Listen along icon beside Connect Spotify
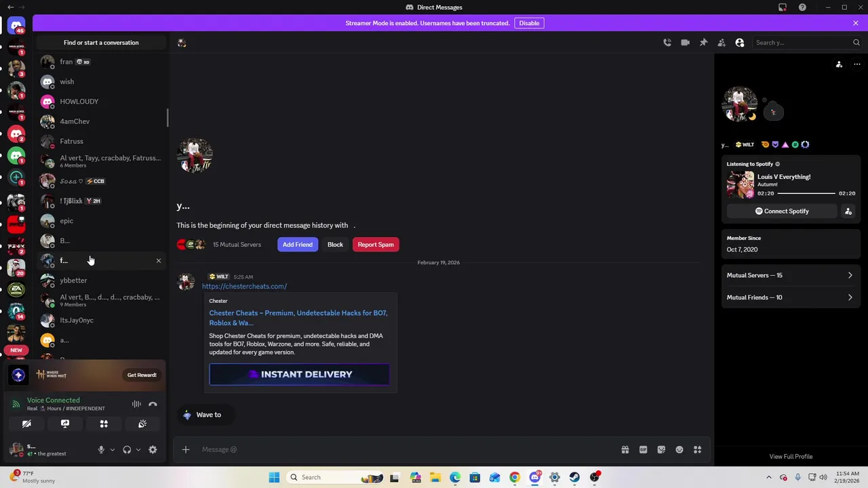 point(848,211)
